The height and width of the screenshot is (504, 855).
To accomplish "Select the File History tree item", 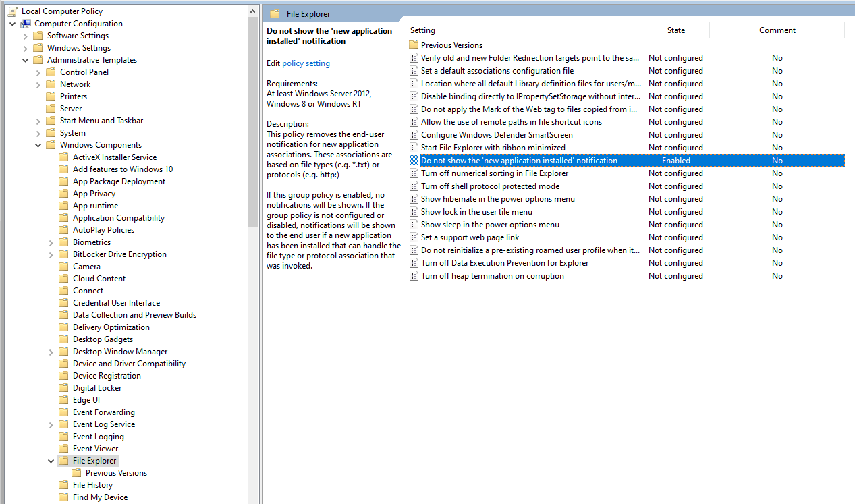I will click(x=92, y=485).
